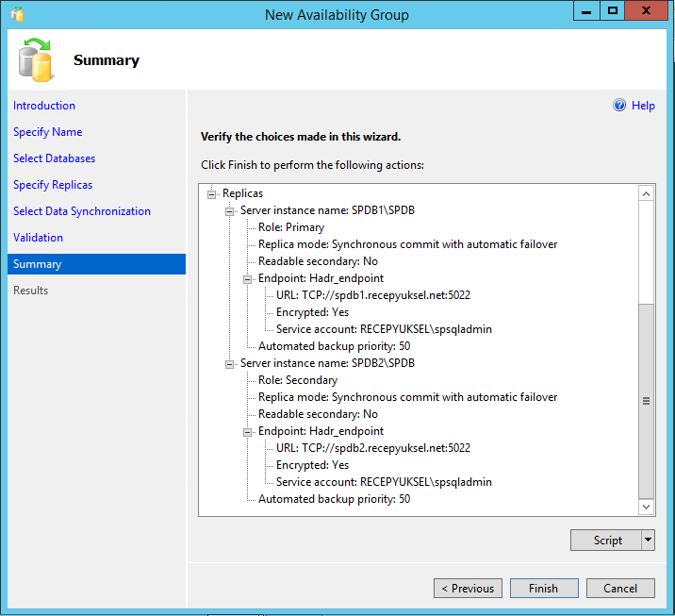This screenshot has height=616, width=675.
Task: Select Service account row under spdb2 endpoint
Action: (384, 482)
